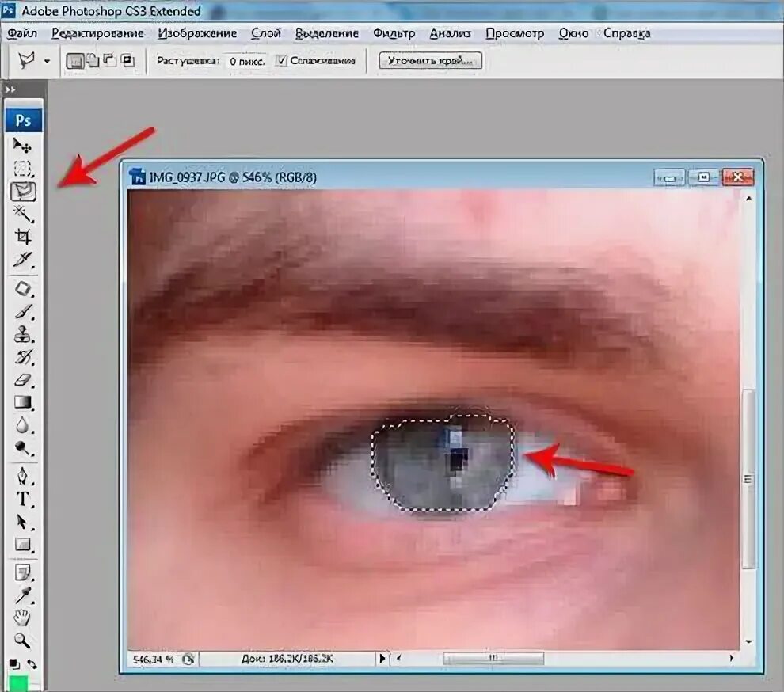Expand the status bar info arrow menu
This screenshot has width=784, height=692.
pyautogui.click(x=382, y=659)
